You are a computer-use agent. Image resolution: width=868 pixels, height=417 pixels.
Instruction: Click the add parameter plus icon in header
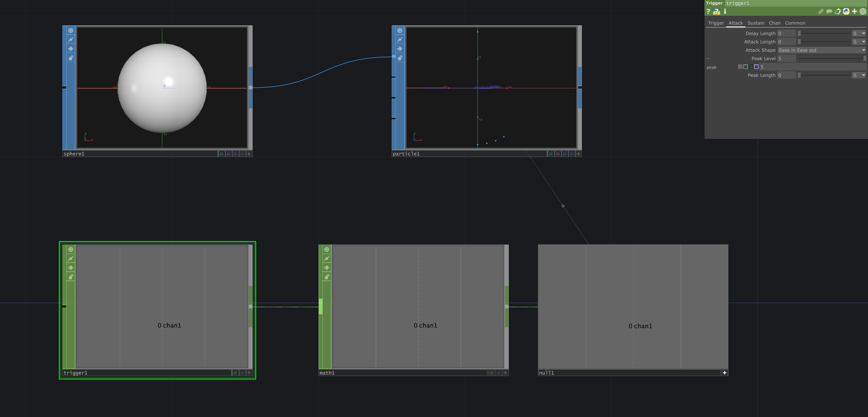click(855, 12)
